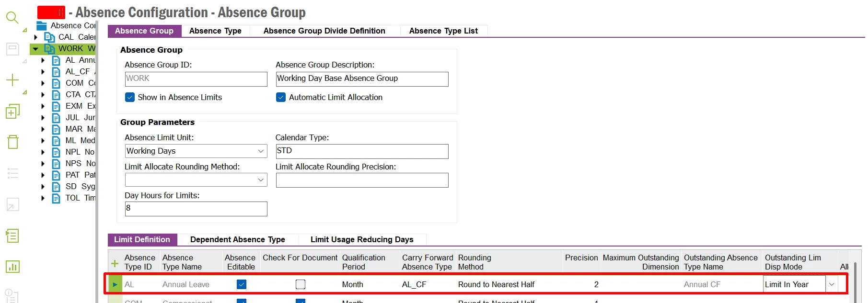Open Absence Group Divide Definition tab
Screen dimensions: 868x303
[x=324, y=31]
